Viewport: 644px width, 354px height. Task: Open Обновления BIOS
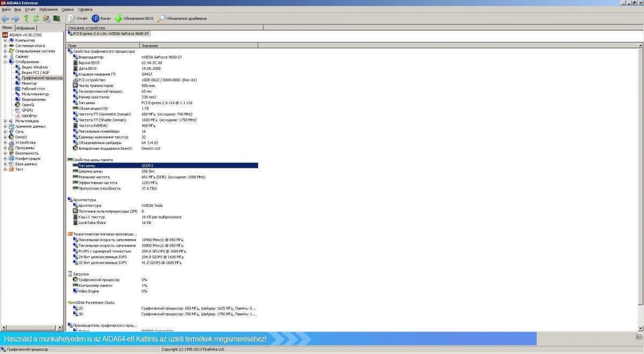134,18
